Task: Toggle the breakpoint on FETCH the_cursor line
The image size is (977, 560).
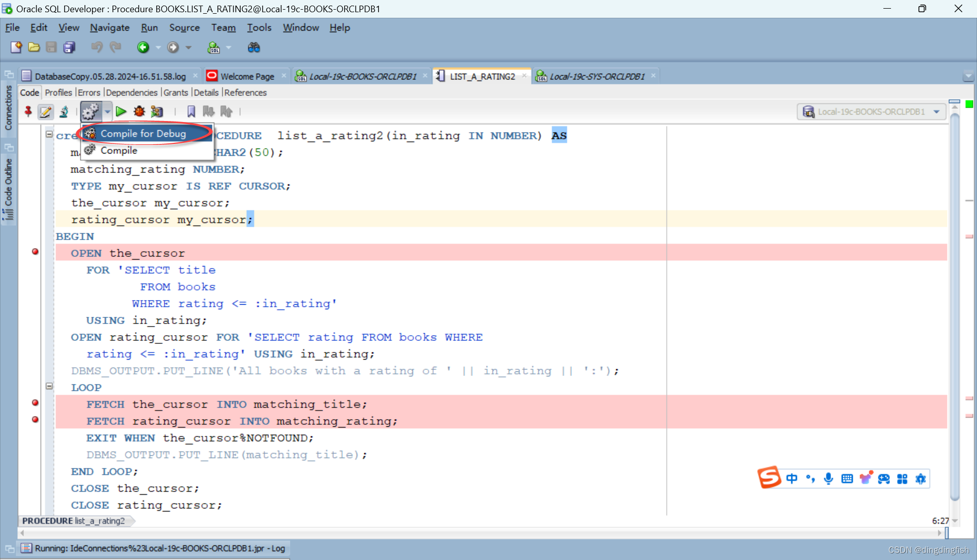Action: coord(35,403)
